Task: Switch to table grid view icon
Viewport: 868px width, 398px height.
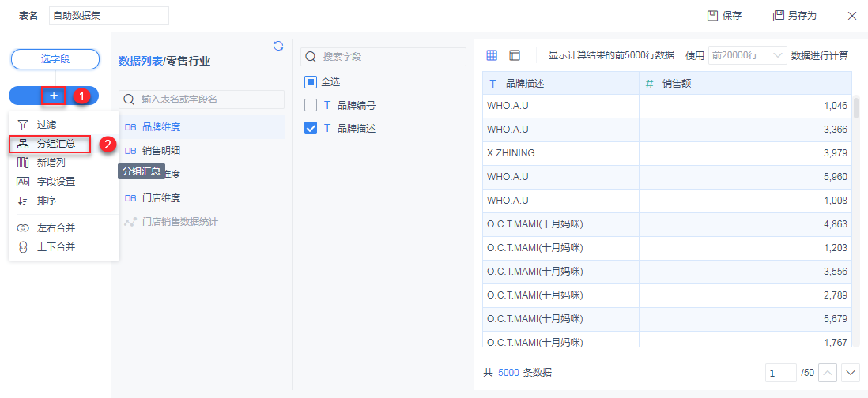Action: click(x=492, y=55)
